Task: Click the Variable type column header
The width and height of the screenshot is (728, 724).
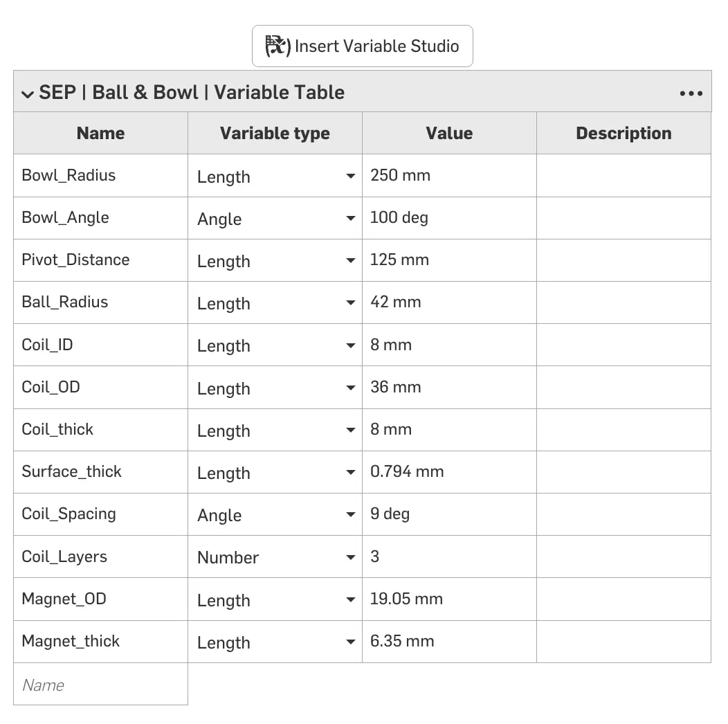Action: click(275, 134)
